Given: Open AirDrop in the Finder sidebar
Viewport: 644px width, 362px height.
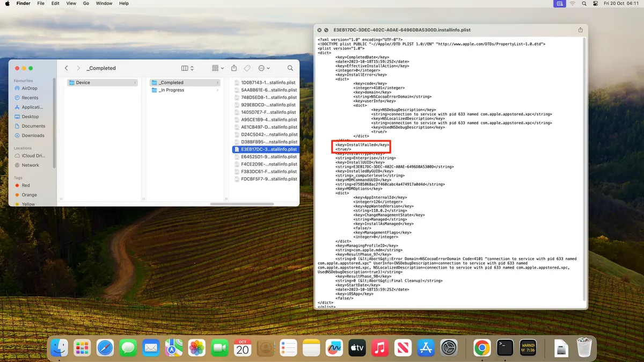Looking at the screenshot, I should tap(30, 88).
